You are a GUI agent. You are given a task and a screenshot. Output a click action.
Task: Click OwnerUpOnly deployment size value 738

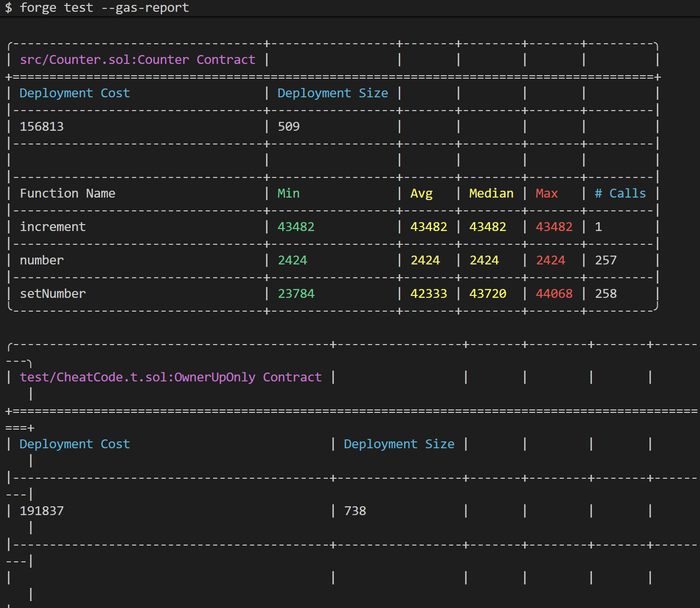pos(355,511)
